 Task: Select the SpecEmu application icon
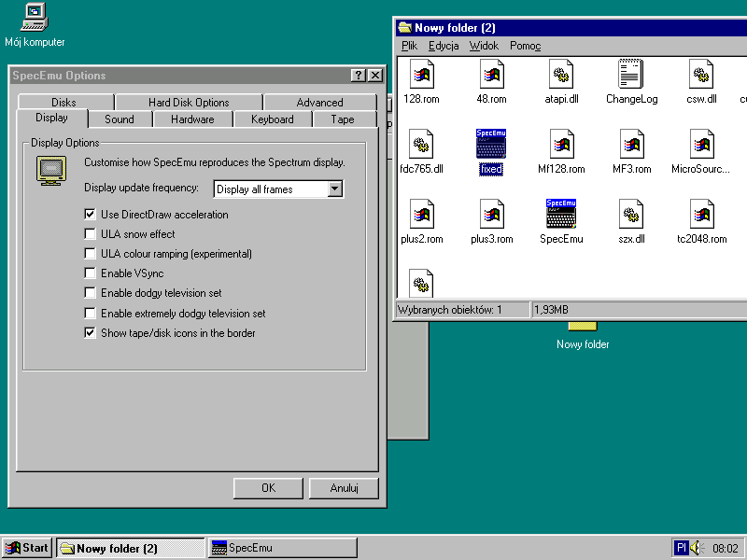click(561, 214)
